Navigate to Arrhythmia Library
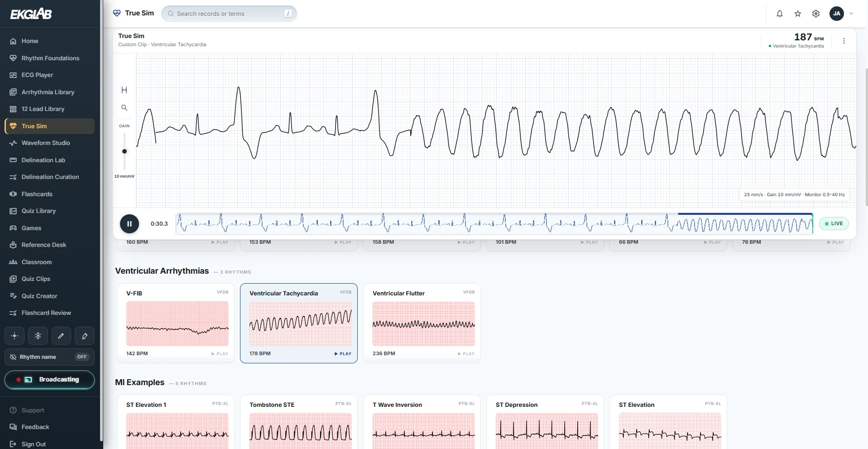 point(49,92)
